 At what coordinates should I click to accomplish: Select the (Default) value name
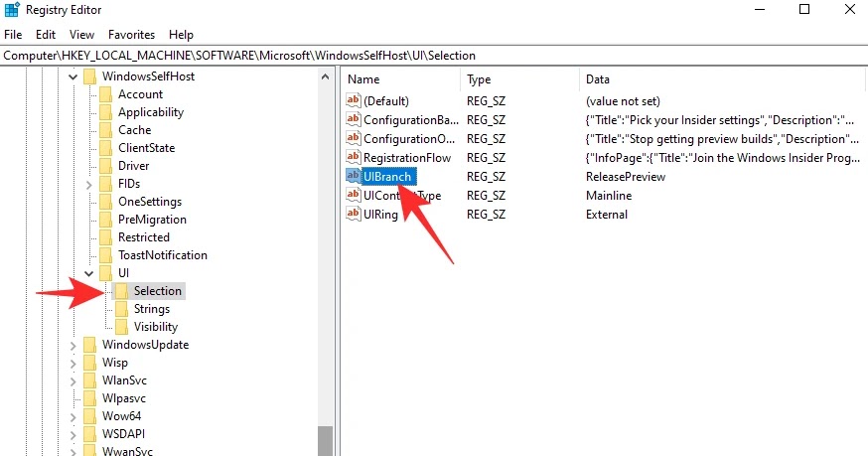click(386, 101)
